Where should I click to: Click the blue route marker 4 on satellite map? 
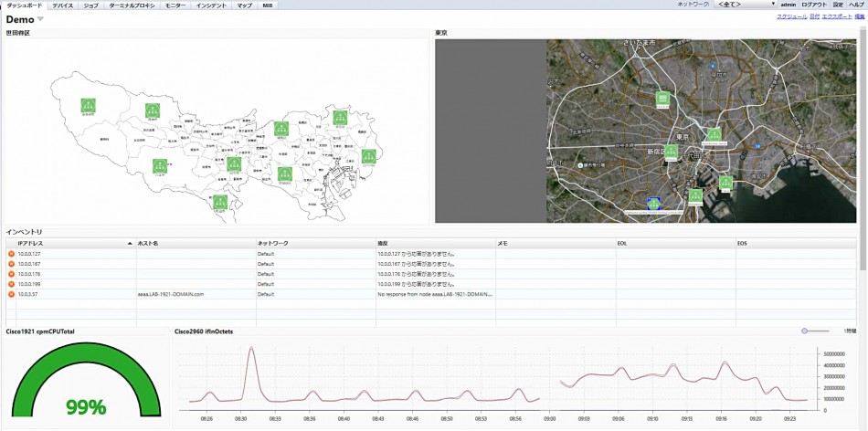[x=713, y=65]
